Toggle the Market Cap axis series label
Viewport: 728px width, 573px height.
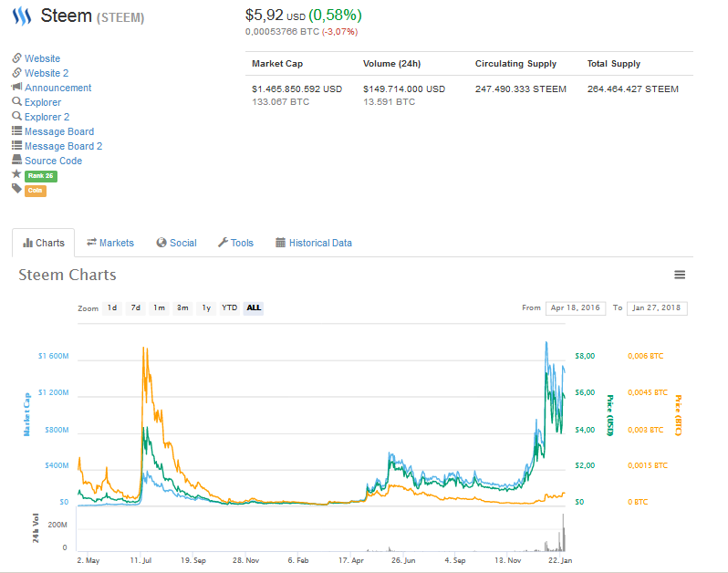click(x=26, y=414)
